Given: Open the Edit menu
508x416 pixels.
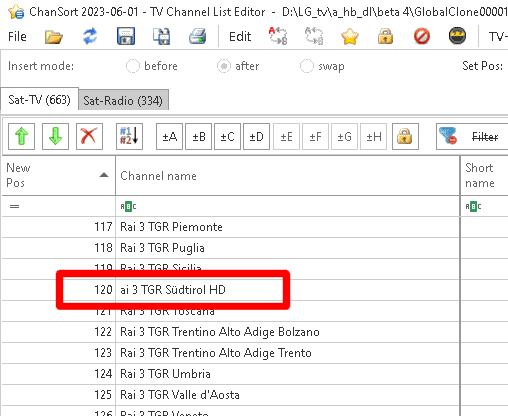Looking at the screenshot, I should [240, 37].
